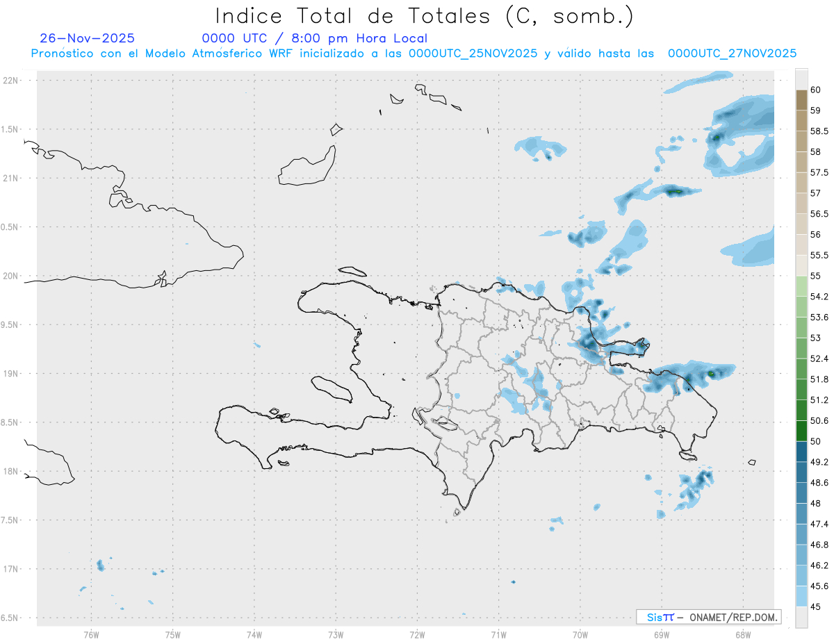The image size is (834, 644).
Task: Click the colorbar value label 54.2
Action: pos(819,297)
